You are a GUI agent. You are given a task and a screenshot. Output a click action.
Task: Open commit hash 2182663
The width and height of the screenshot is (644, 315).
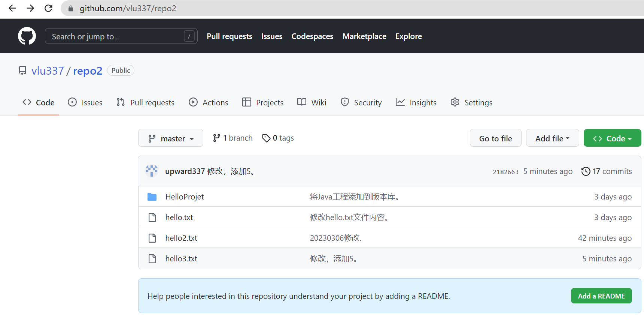(505, 172)
